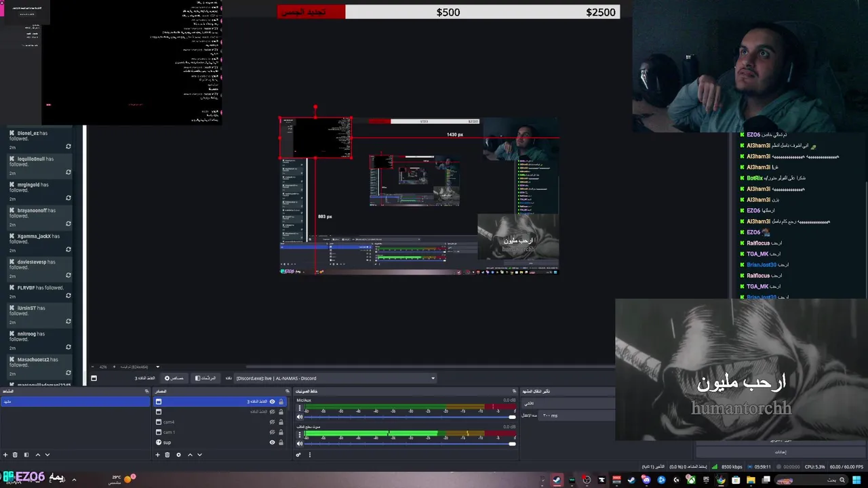Mute the second audio track's speaker icon

[x=300, y=444]
